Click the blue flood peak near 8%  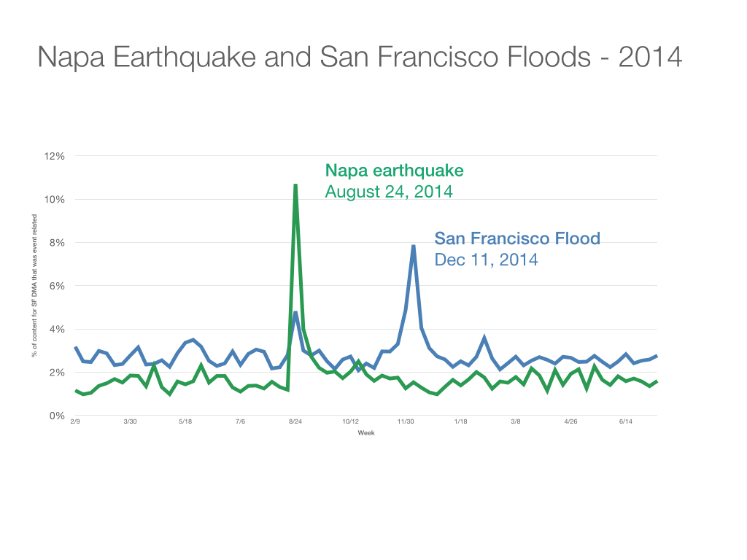pos(414,248)
